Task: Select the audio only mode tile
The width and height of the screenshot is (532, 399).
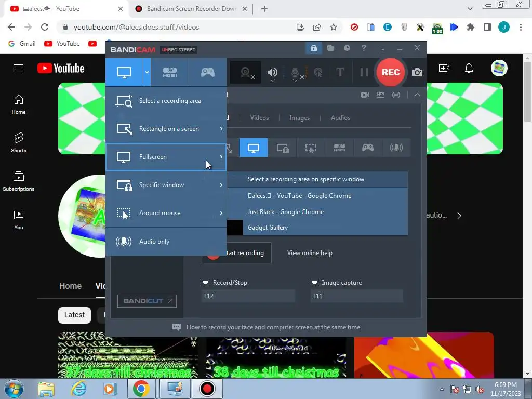Action: pos(396,148)
